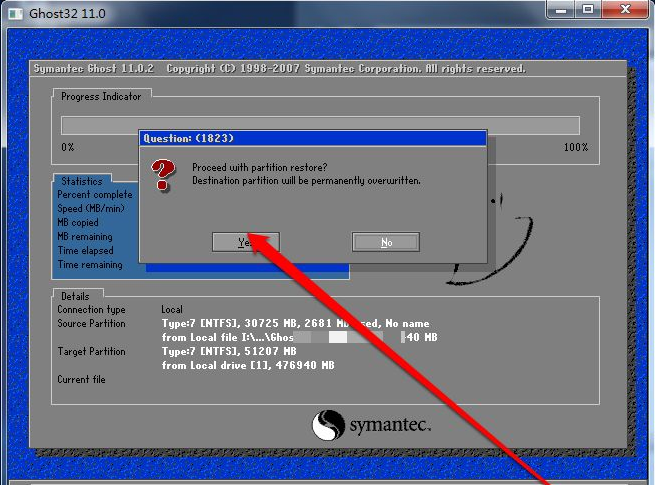Image resolution: width=655 pixels, height=485 pixels.
Task: Click the Symantec Ghost copyright header text
Action: click(x=280, y=69)
